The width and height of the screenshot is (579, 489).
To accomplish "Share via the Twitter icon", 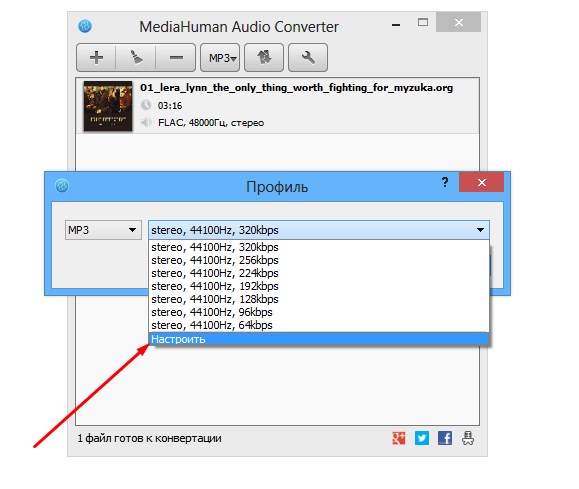I will click(x=422, y=438).
